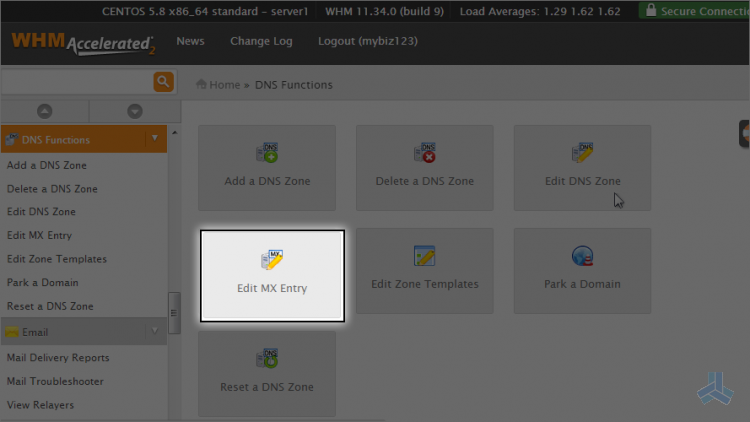Click the Home icon in breadcrumb
Viewport: 750px width, 422px height.
201,84
